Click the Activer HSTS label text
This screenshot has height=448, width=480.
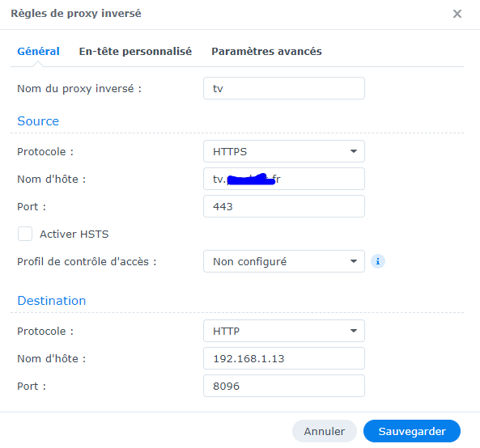[x=74, y=235]
